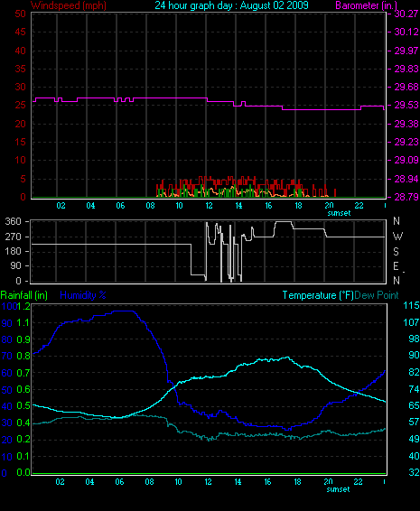Pick barometer value 29.53
Image resolution: width=420 pixels, height=511 pixels.
click(406, 106)
